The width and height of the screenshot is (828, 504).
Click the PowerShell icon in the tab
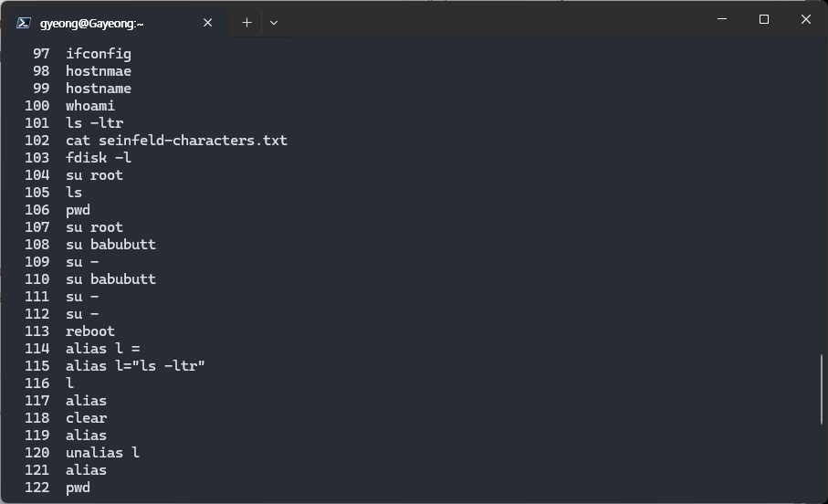24,23
